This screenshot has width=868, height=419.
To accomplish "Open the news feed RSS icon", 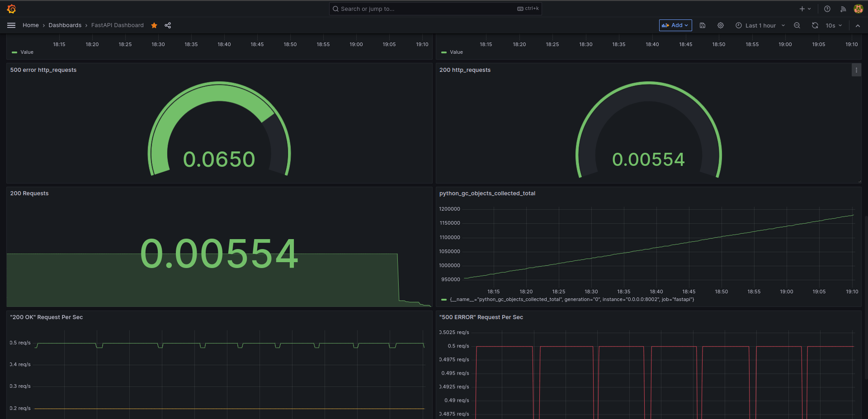I will (843, 9).
